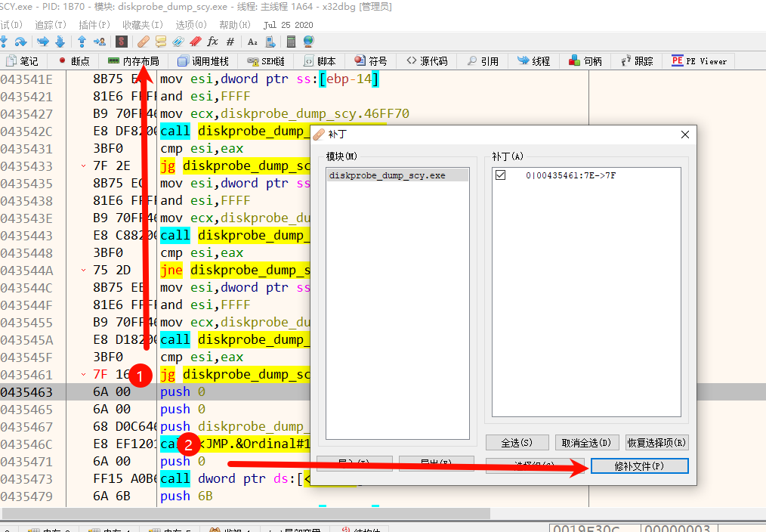Viewport: 766px width, 532px height.
Task: Click the intermodular calls phone icon
Action: (270, 42)
